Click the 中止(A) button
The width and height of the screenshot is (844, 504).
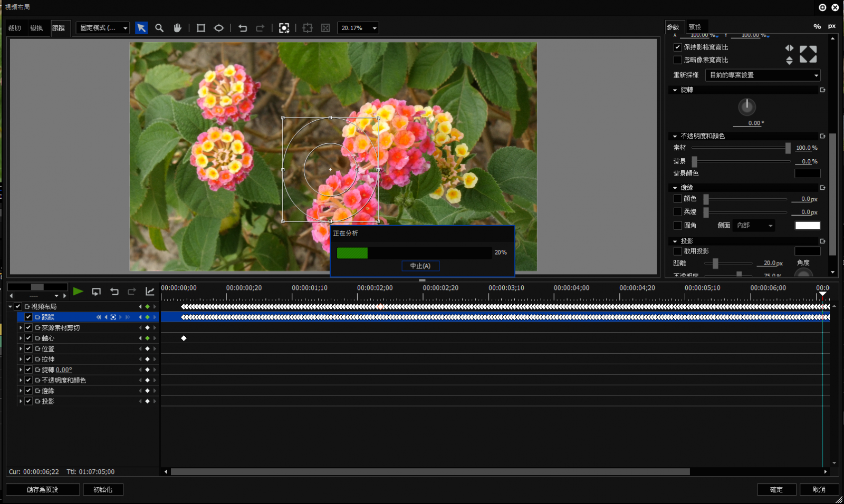(x=420, y=266)
